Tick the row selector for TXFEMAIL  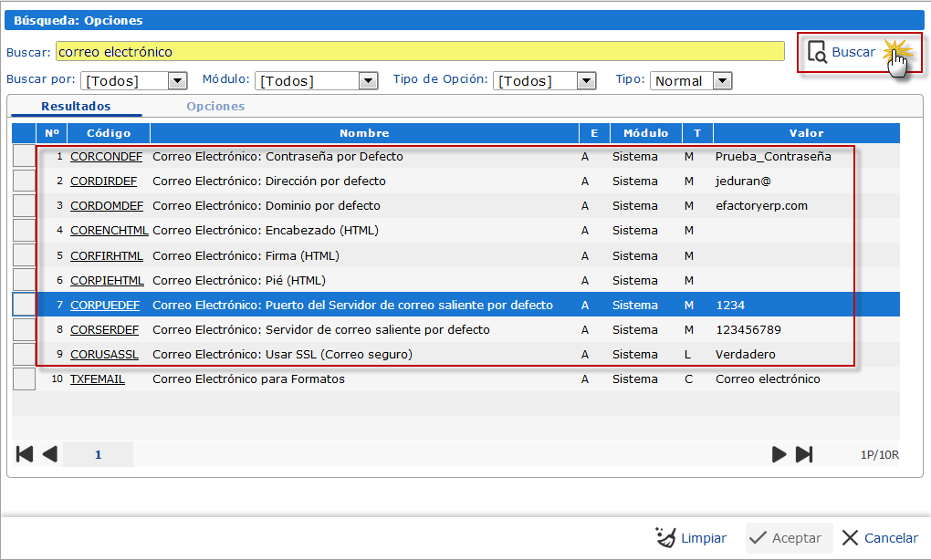click(x=24, y=379)
